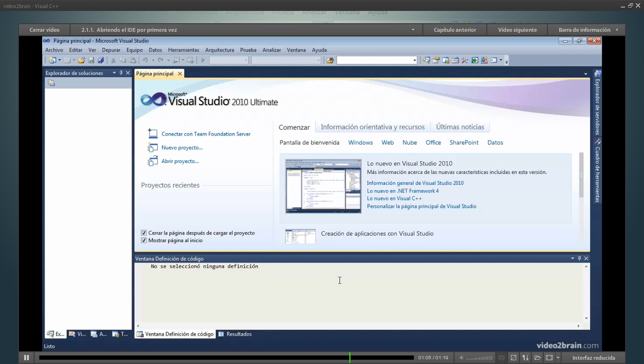The width and height of the screenshot is (644, 364).
Task: Click the Navigate Backward toolbar icon
Action: coord(176,60)
